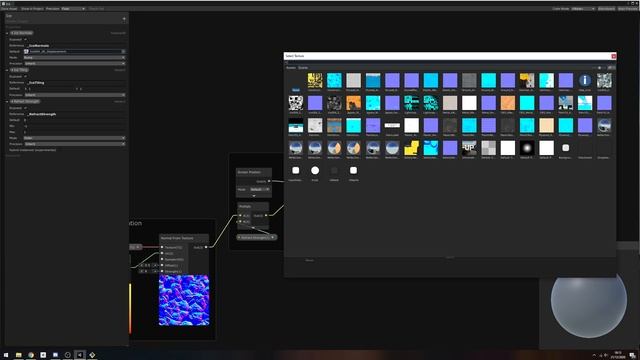Switch to the Assets tab in Select Texture
Screen dimensions: 640x360
(291, 68)
